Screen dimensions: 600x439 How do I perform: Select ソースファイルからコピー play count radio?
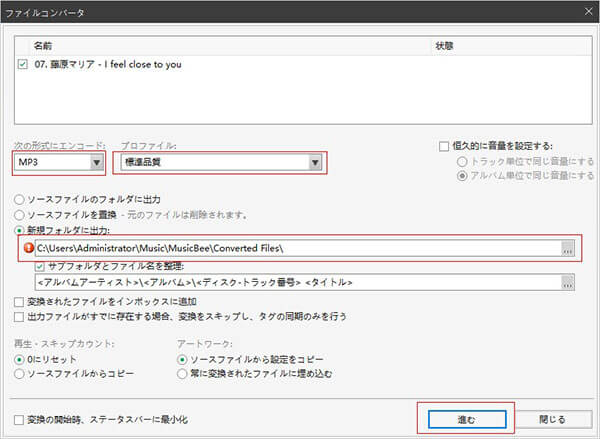(19, 374)
